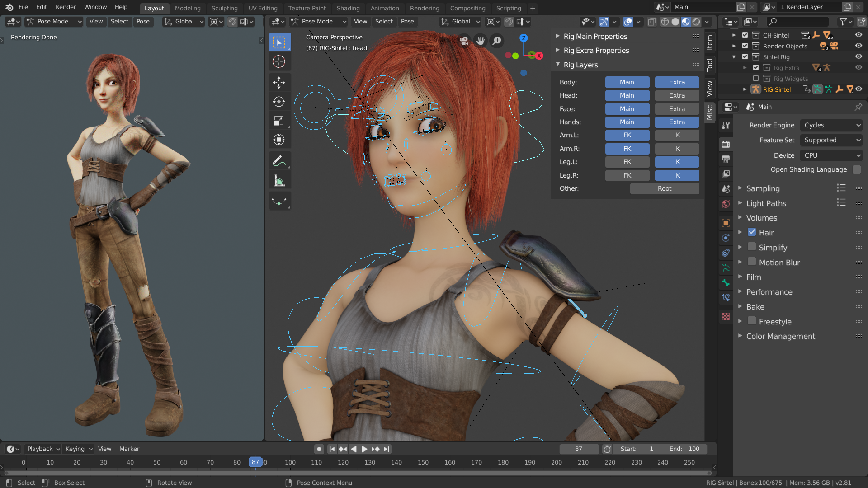The width and height of the screenshot is (868, 488).
Task: Enable the Motion Blur checkbox
Action: 752,262
